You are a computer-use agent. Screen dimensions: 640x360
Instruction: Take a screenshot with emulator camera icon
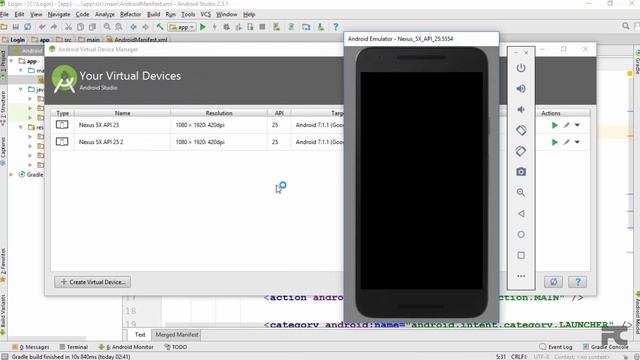click(521, 172)
